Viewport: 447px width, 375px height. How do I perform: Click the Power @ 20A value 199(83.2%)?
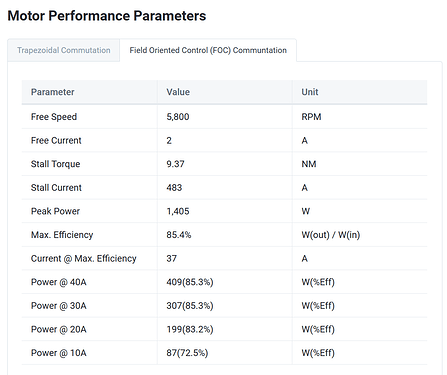click(190, 329)
